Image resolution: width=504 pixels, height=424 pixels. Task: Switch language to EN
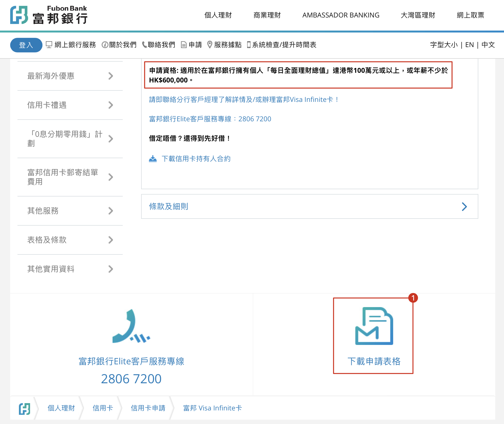tap(470, 45)
